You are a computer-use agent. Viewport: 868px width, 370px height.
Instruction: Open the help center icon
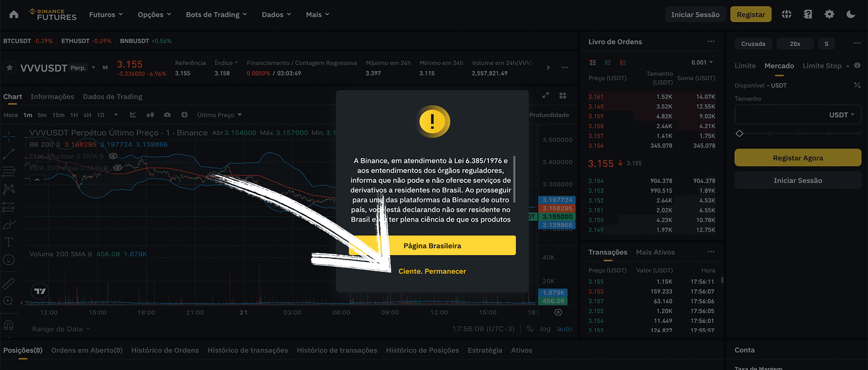pyautogui.click(x=808, y=14)
